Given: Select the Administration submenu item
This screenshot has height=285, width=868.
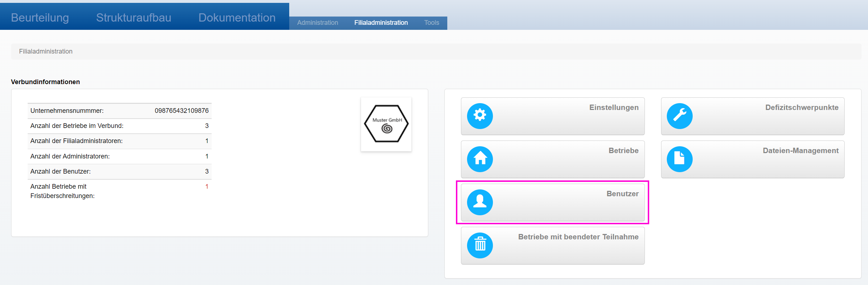Looking at the screenshot, I should (318, 23).
